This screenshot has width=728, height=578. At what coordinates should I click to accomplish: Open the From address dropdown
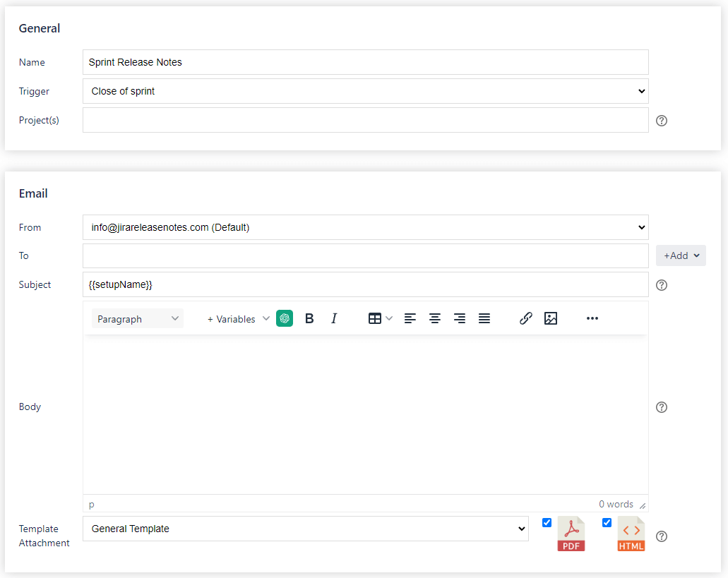(x=366, y=227)
